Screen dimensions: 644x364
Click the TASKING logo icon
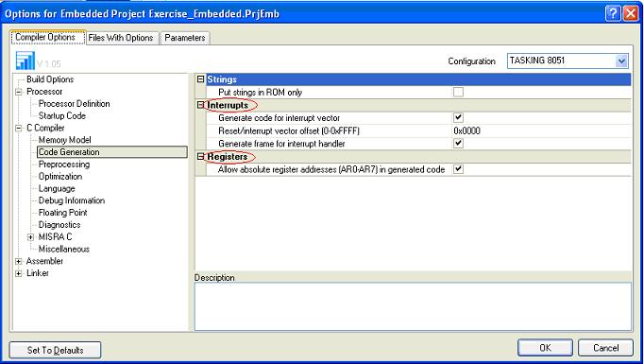[x=25, y=61]
